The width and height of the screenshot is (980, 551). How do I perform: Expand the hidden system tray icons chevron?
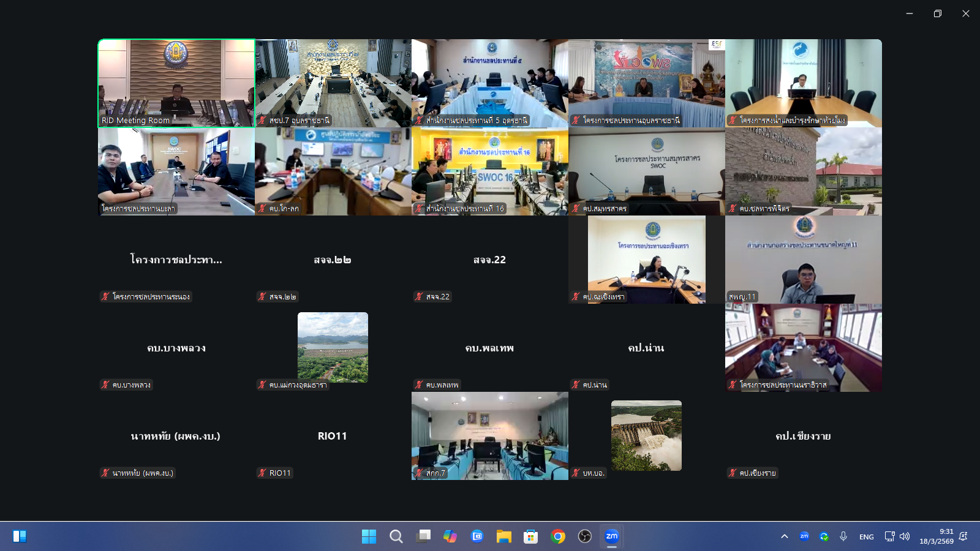pos(784,536)
